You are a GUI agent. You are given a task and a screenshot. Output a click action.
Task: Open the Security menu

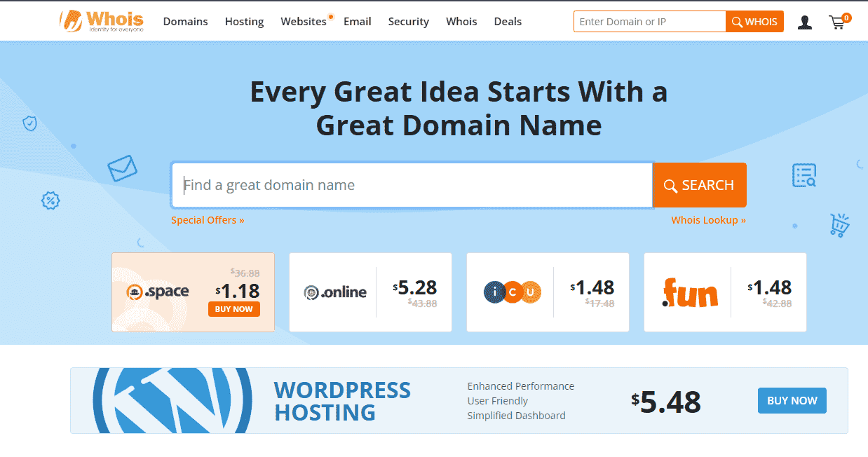click(409, 22)
